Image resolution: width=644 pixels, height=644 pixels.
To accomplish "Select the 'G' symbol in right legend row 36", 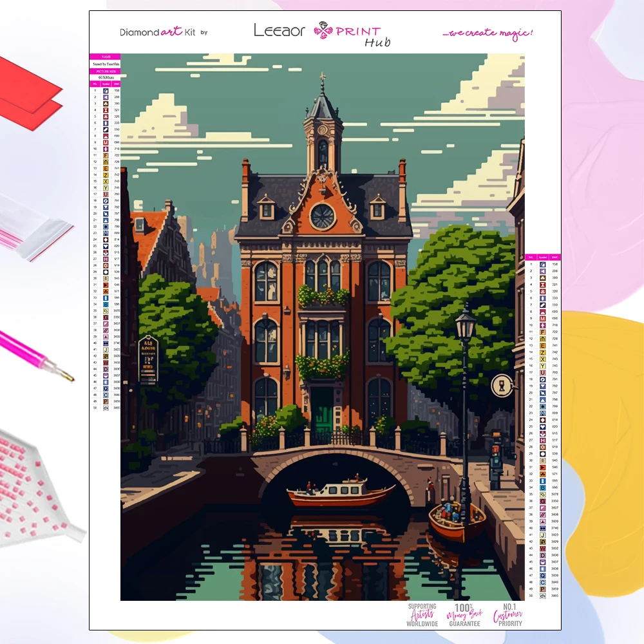I will (x=542, y=502).
